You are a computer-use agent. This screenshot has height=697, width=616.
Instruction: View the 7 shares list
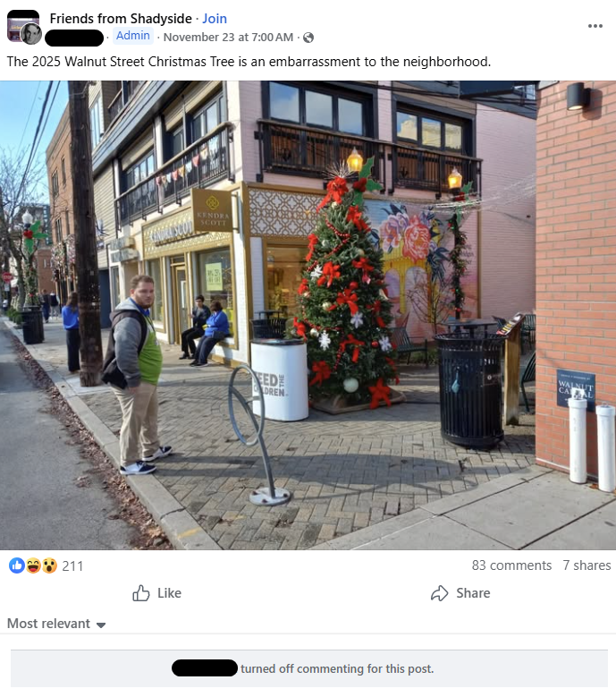point(586,565)
